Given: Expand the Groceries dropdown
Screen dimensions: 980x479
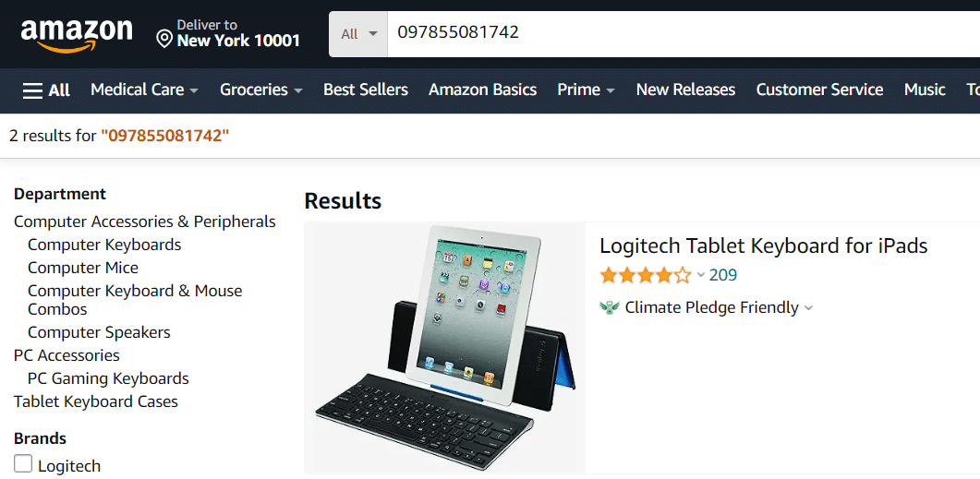Looking at the screenshot, I should pos(261,90).
